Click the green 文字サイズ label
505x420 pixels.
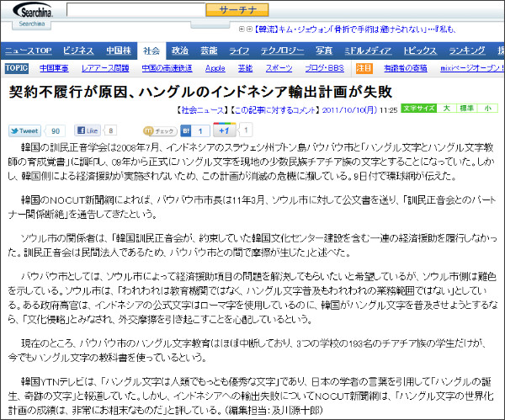click(x=418, y=109)
